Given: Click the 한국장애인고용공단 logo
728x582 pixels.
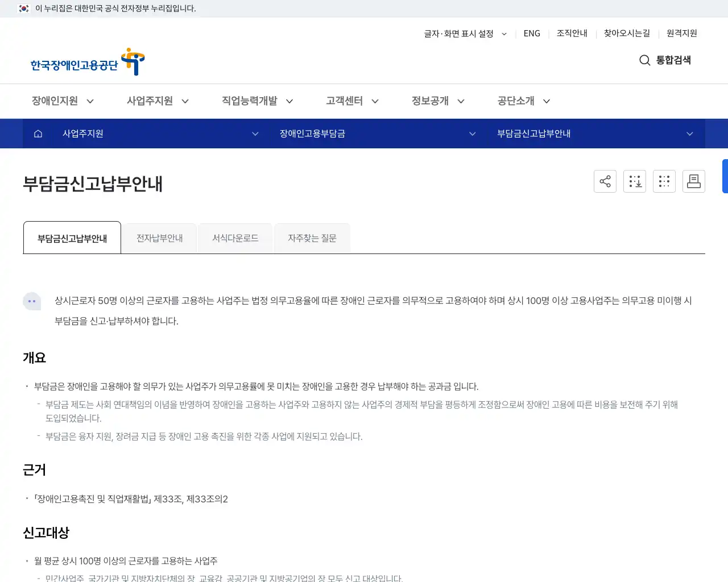Looking at the screenshot, I should pos(86,61).
